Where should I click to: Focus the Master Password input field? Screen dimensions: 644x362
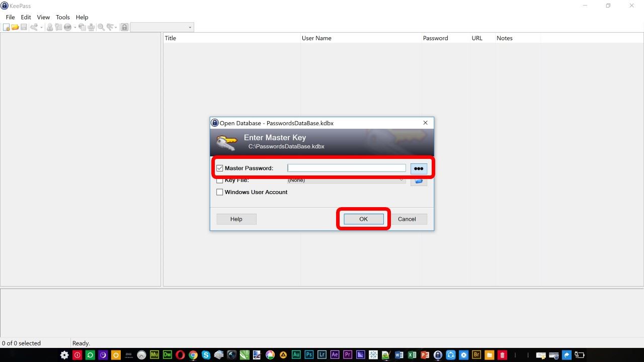pos(347,168)
